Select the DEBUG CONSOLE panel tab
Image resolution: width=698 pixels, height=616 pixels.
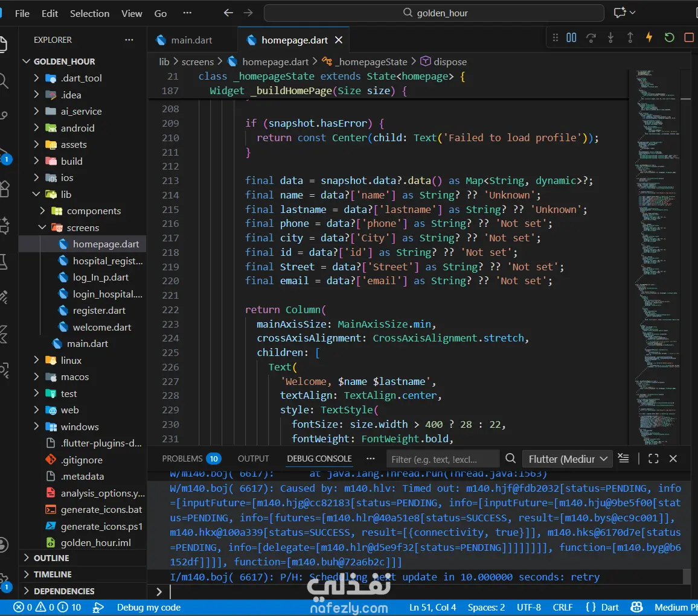pyautogui.click(x=319, y=459)
